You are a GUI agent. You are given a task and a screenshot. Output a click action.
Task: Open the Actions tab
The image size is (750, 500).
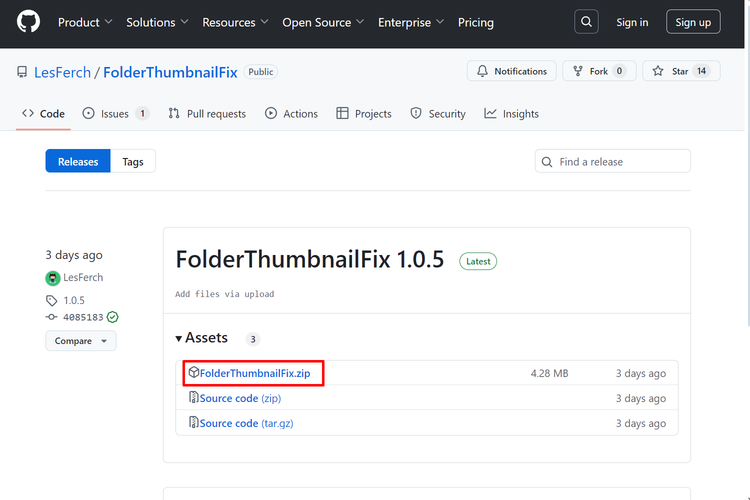point(291,114)
